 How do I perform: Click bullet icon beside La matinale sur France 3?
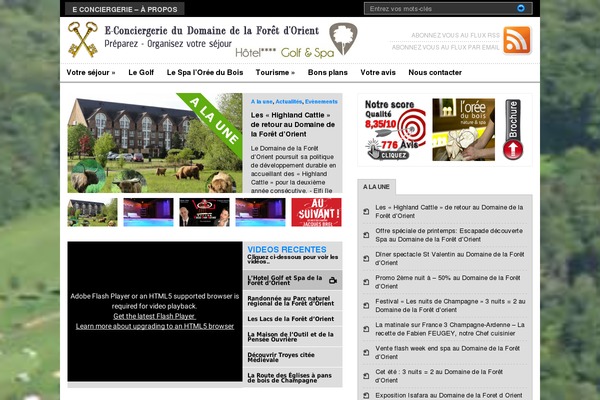[366, 329]
